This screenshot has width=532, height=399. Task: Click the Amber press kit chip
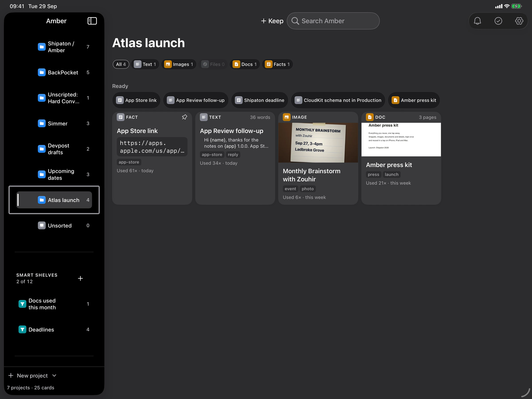(x=414, y=100)
